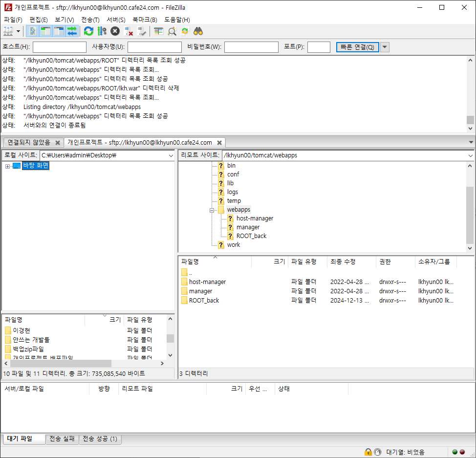Select host-manager folder in file list
476x458 pixels.
coord(207,282)
